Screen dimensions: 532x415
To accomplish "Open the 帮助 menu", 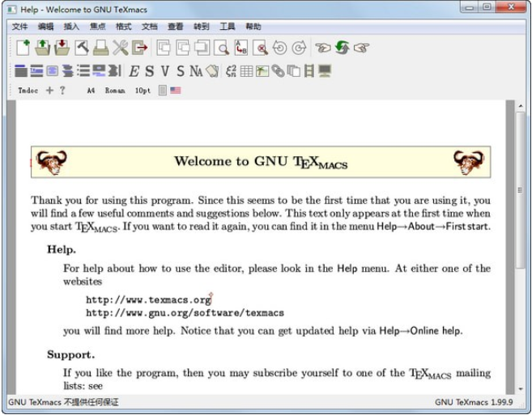I will tap(253, 27).
